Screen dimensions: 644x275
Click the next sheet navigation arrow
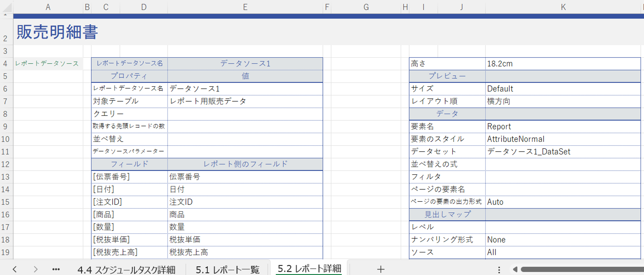click(35, 269)
